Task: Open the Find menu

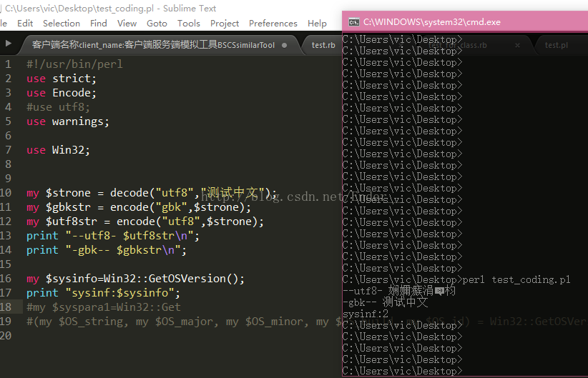Action: pyautogui.click(x=99, y=24)
